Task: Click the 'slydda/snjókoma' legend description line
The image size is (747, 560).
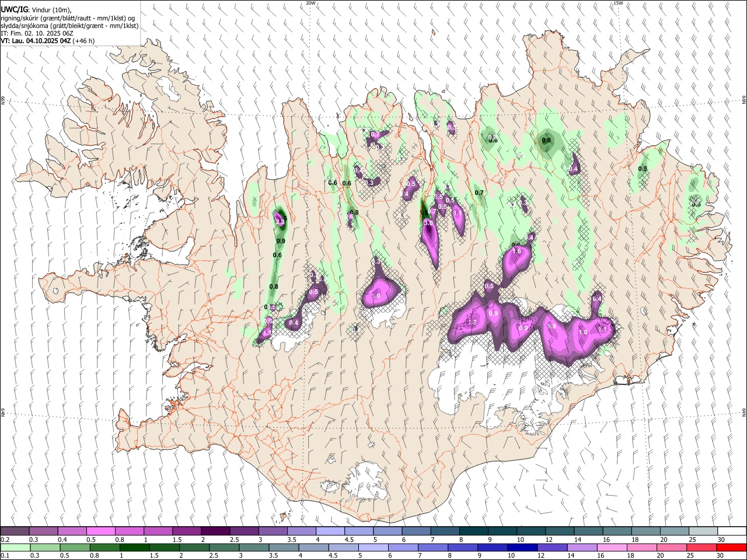Action: tap(69, 26)
